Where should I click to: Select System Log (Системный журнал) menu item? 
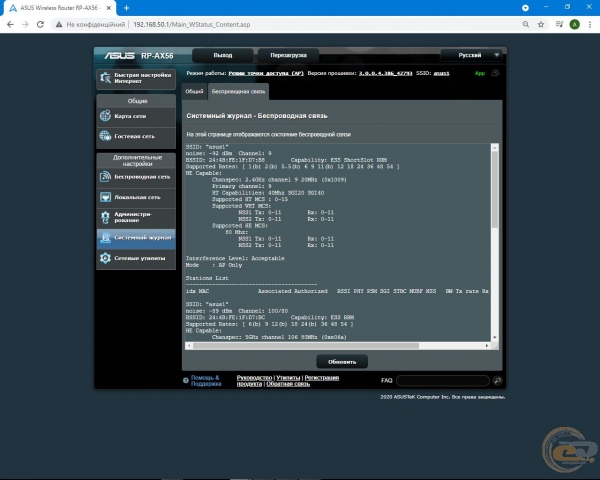click(x=136, y=238)
